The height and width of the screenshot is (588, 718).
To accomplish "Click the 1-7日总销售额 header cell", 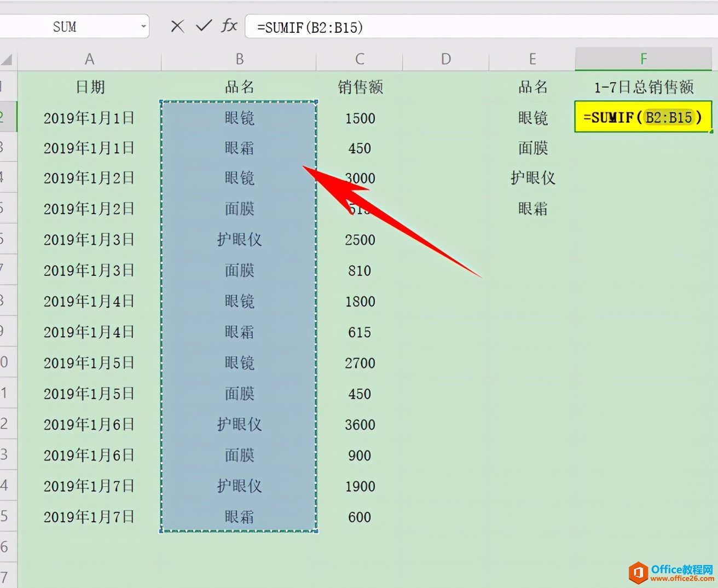I will pos(644,87).
